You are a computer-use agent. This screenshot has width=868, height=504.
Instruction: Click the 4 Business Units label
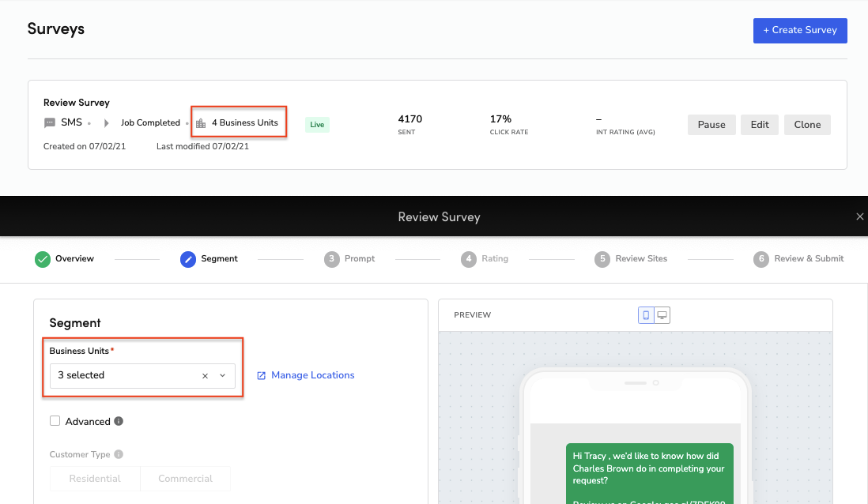pyautogui.click(x=245, y=122)
